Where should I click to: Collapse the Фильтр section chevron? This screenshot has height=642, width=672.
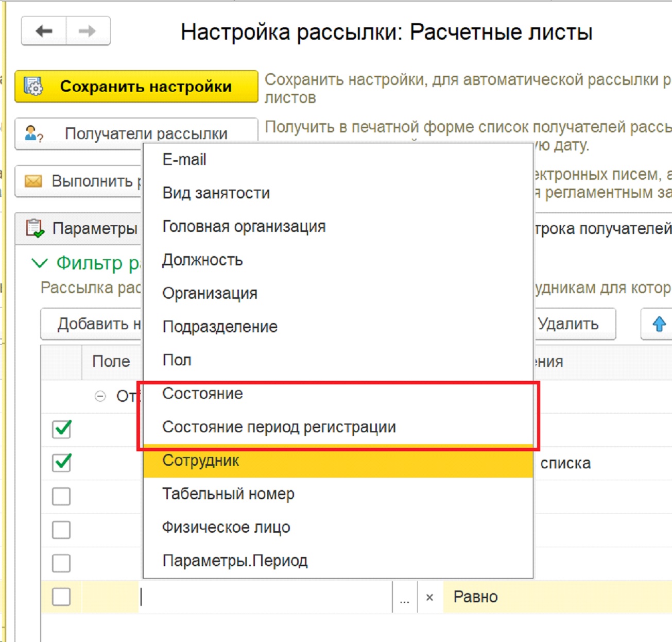pyautogui.click(x=40, y=263)
